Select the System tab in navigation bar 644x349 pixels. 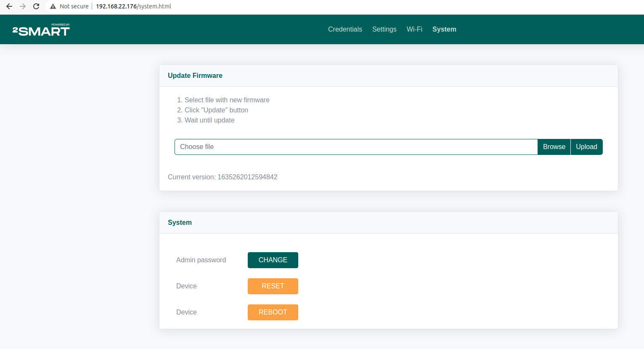[x=444, y=29]
